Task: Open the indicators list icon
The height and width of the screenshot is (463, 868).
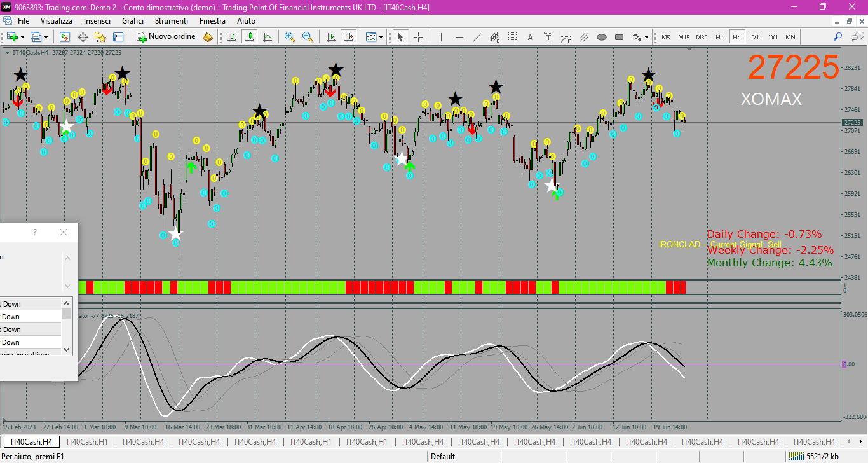Action: (371, 37)
